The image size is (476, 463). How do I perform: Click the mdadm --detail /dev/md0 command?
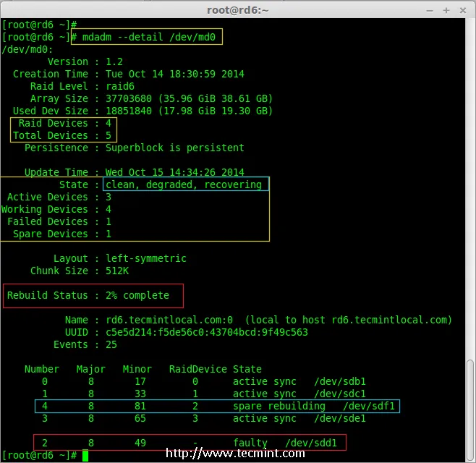(152, 37)
